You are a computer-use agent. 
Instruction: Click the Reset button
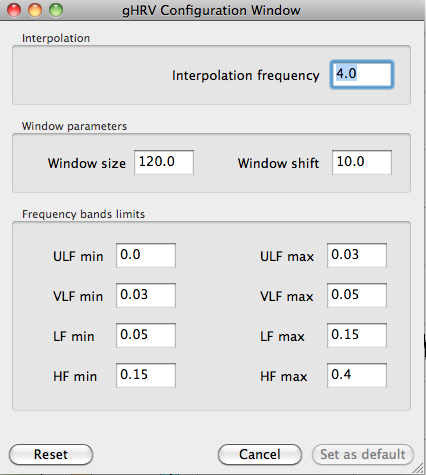click(51, 454)
